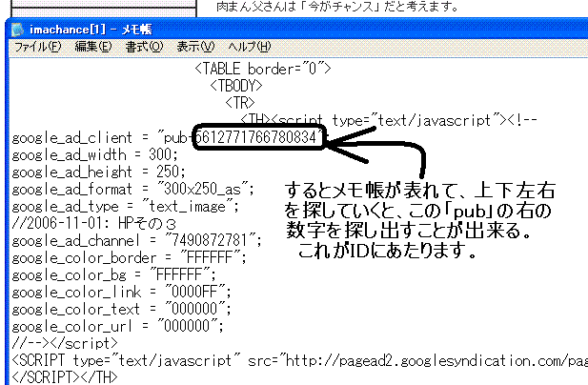Open the 表示(V) menu

pyautogui.click(x=195, y=47)
